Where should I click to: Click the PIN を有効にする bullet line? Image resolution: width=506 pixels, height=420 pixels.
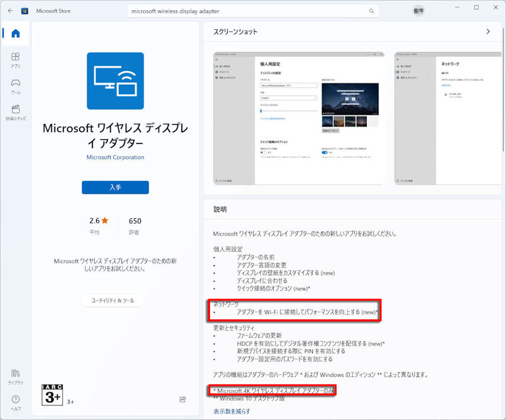(291, 351)
